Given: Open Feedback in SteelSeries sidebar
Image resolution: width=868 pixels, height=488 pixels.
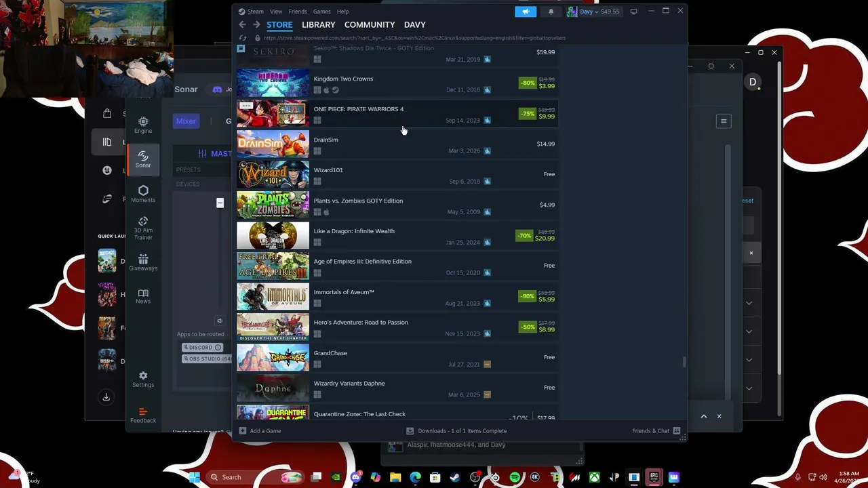Looking at the screenshot, I should [x=143, y=415].
